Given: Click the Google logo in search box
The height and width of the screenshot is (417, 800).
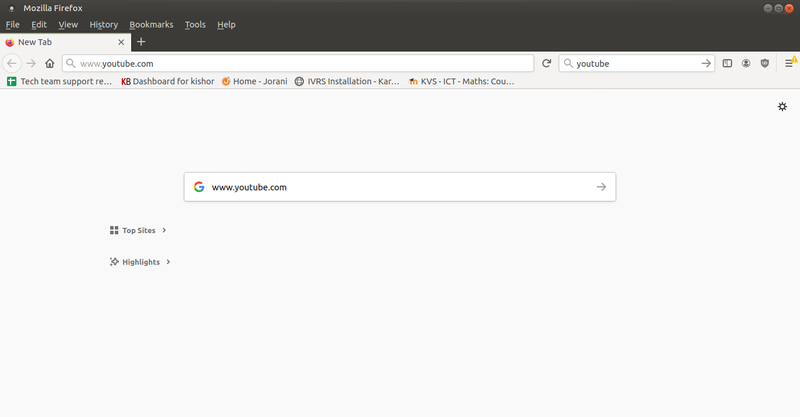Looking at the screenshot, I should coord(199,187).
